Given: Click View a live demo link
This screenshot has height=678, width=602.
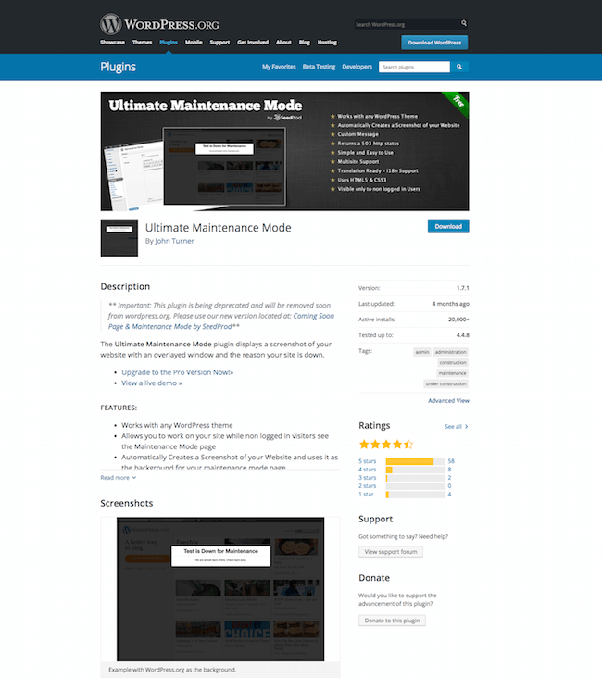Looking at the screenshot, I should pyautogui.click(x=151, y=383).
